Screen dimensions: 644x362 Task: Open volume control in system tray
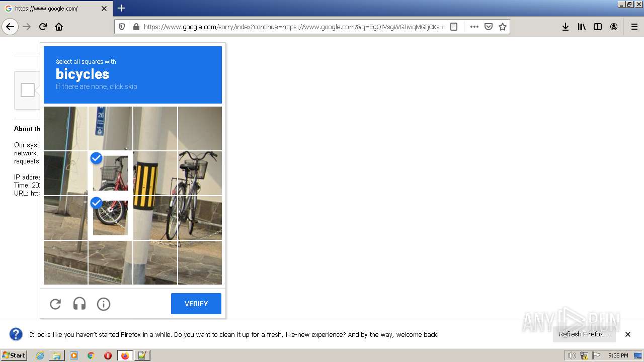coord(572,355)
